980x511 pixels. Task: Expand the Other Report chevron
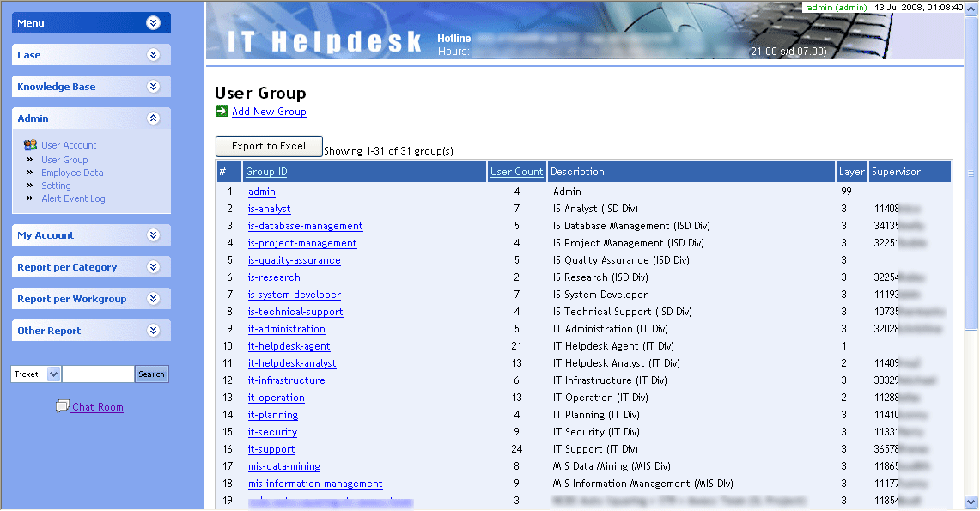[154, 331]
